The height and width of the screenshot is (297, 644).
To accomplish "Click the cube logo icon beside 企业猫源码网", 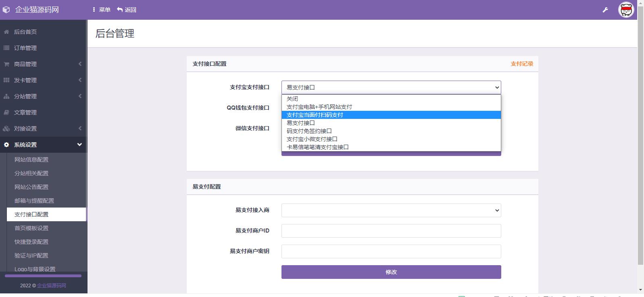I will pyautogui.click(x=6, y=10).
